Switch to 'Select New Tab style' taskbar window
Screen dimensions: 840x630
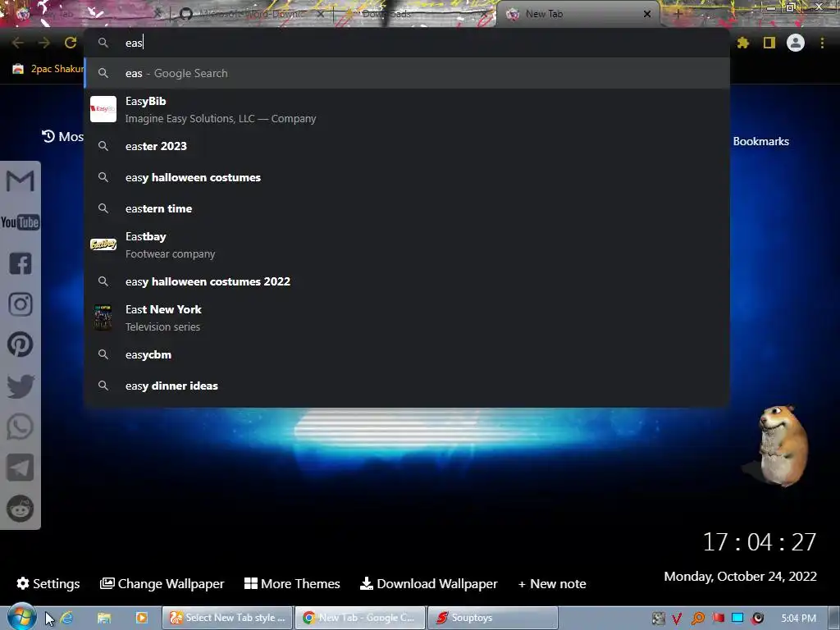point(228,618)
